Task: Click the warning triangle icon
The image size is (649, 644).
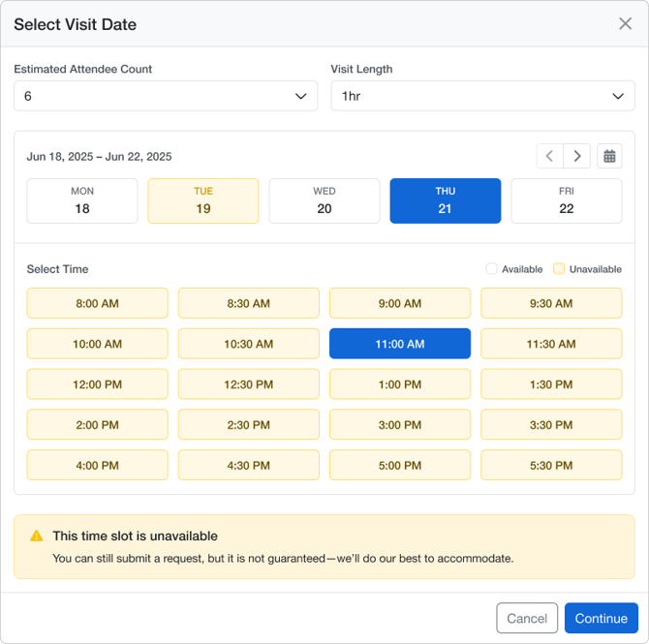Action: coord(37,536)
